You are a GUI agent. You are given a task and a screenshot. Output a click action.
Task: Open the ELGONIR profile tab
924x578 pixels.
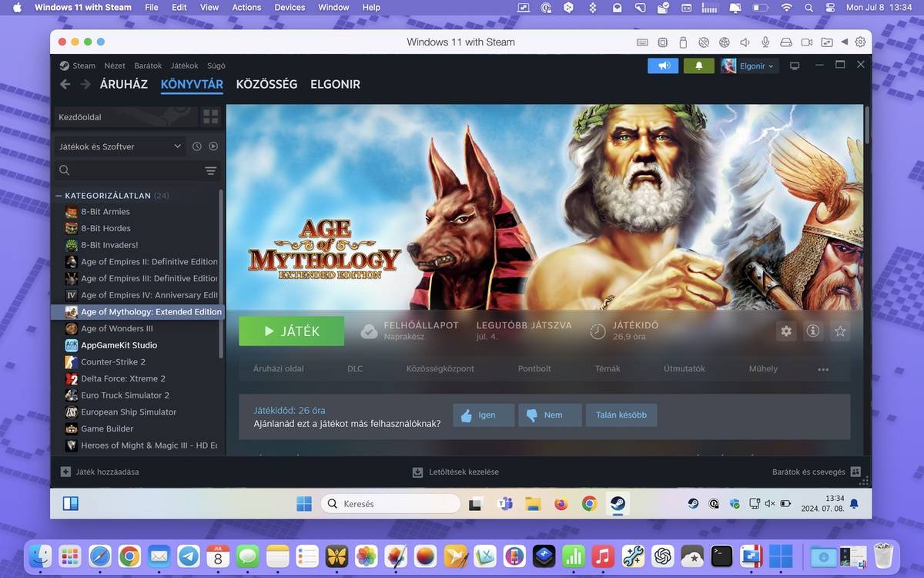pyautogui.click(x=335, y=84)
